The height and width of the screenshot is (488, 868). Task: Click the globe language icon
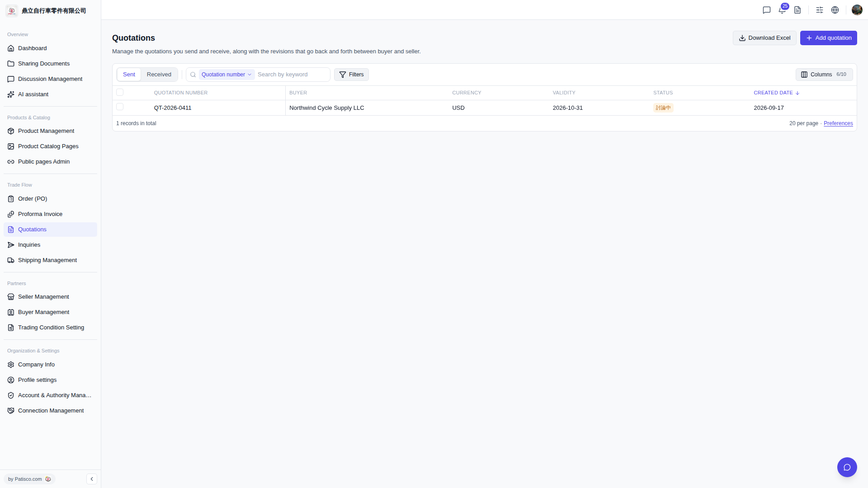tap(835, 10)
